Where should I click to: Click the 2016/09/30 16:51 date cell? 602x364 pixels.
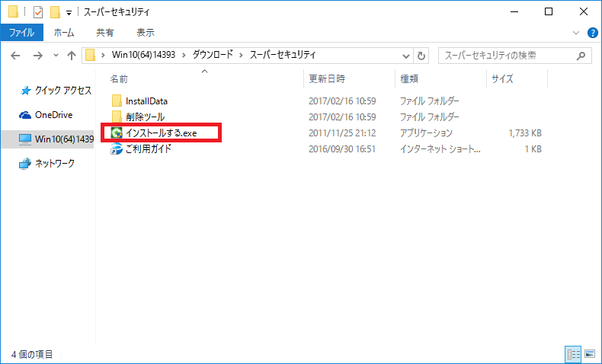coord(342,148)
